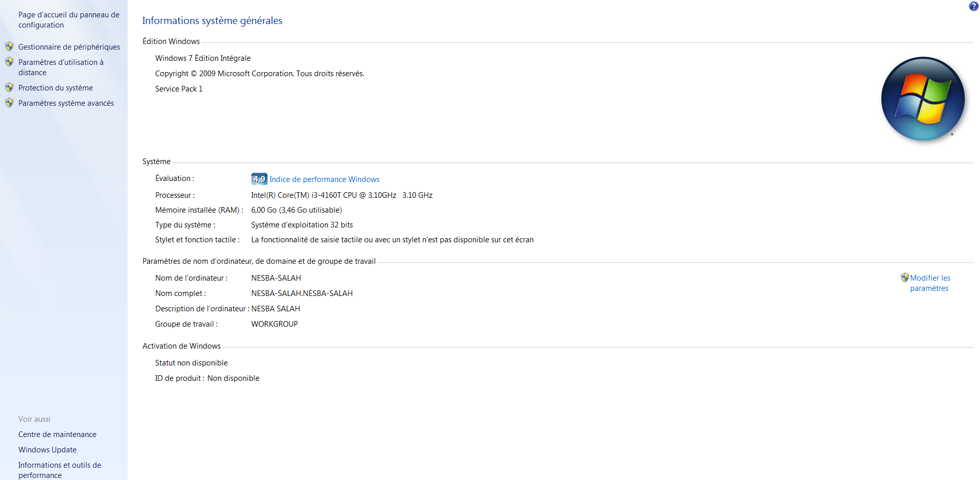Click shield icon beside Protection du système
Viewport: 980px width, 480px height.
point(9,87)
